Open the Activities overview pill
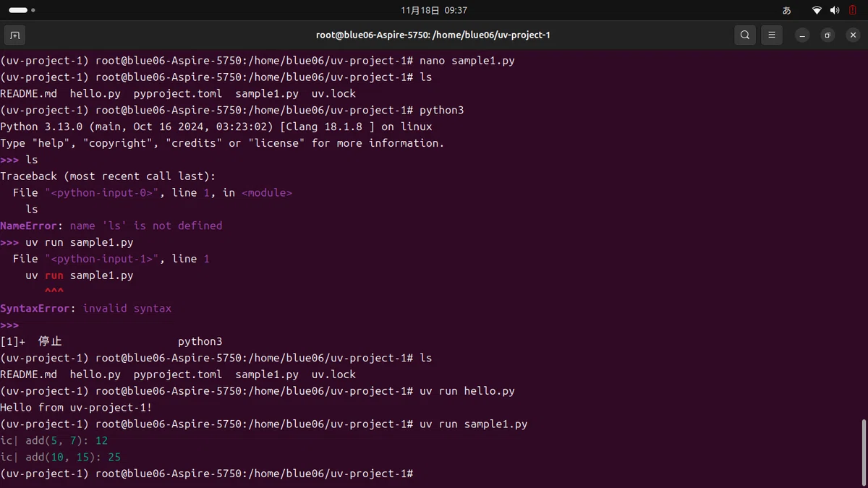This screenshot has width=868, height=488. click(x=22, y=10)
